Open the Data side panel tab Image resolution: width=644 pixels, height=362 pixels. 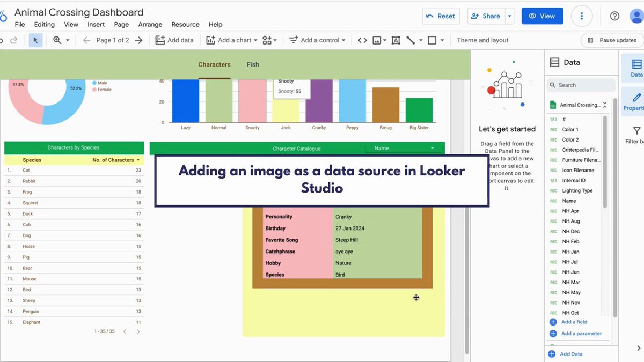click(636, 68)
